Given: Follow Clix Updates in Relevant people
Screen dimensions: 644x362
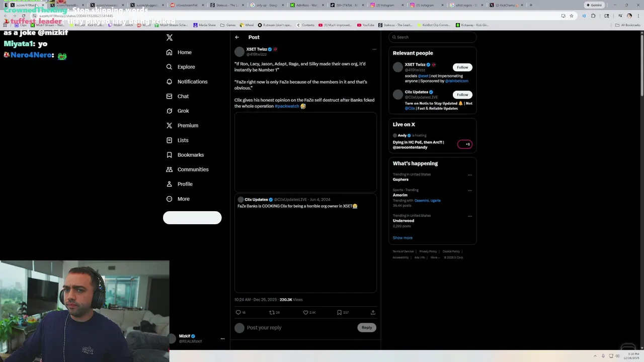Looking at the screenshot, I should pos(462,95).
